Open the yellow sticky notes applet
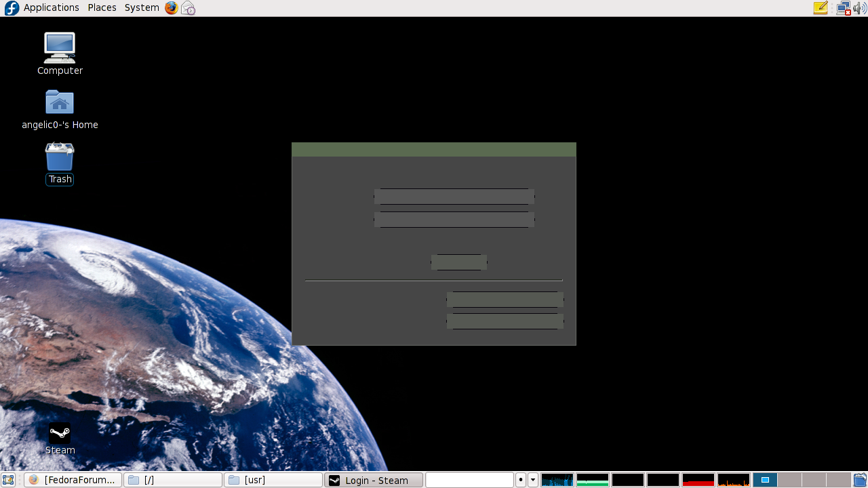Screen dimensions: 868x488 821,8
